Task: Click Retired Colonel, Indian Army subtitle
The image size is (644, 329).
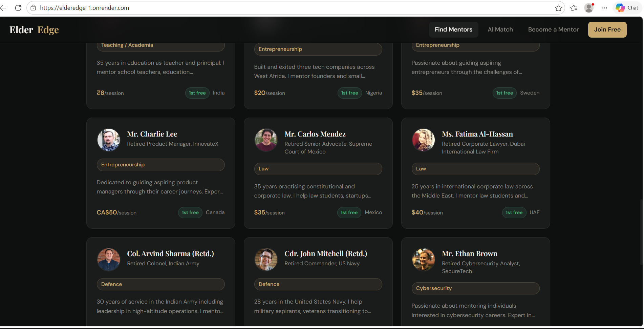Action: (163, 264)
